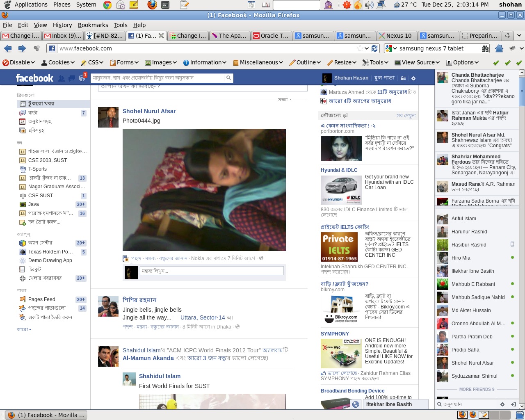The image size is (525, 420).
Task: Open the Places menu in the top panel
Action: (x=62, y=5)
